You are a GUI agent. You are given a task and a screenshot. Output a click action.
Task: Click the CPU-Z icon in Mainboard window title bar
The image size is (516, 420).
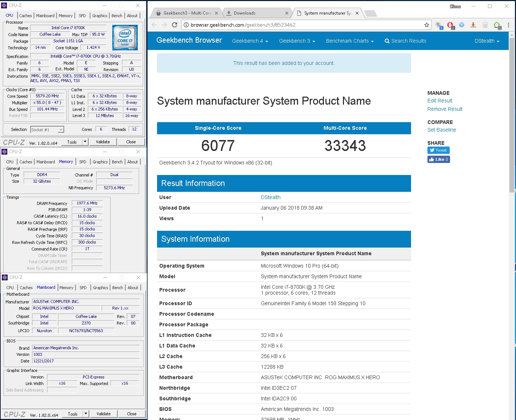(x=5, y=277)
